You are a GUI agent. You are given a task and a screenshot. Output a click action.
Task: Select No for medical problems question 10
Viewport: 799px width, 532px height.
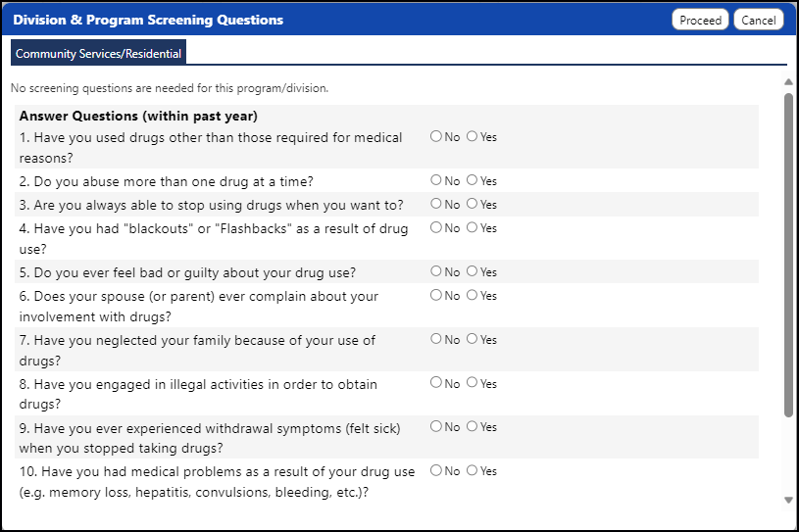pyautogui.click(x=435, y=470)
